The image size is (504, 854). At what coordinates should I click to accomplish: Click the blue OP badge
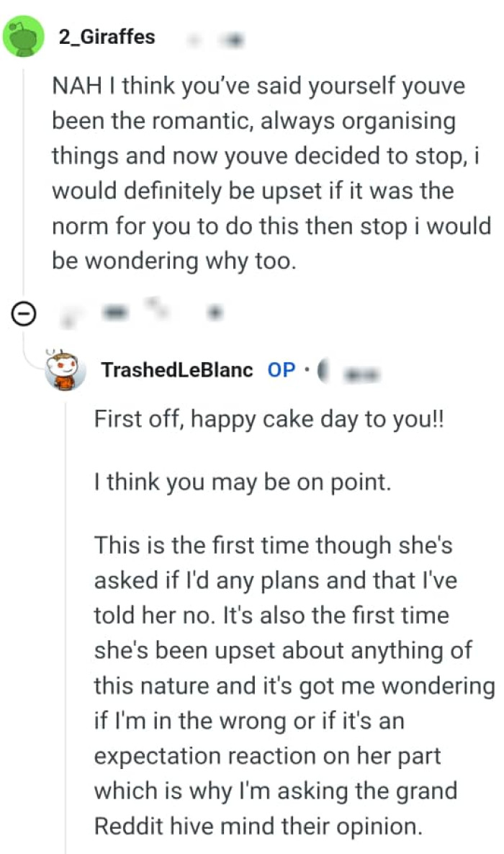(x=282, y=370)
